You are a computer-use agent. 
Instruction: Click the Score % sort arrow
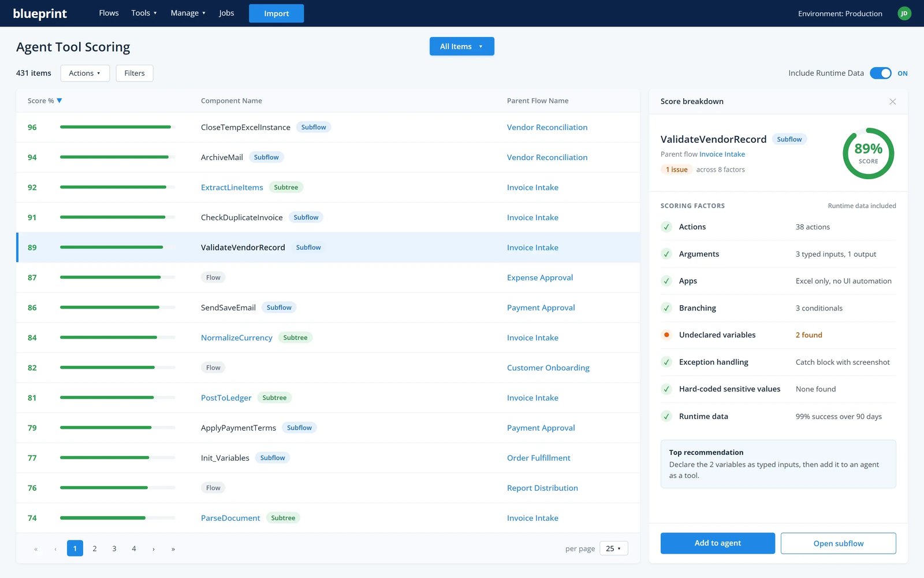pos(59,101)
